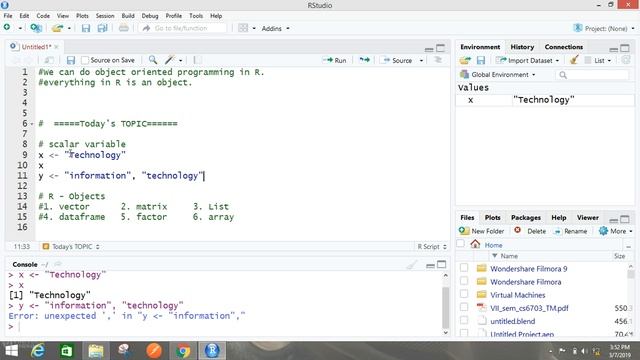Image resolution: width=640 pixels, height=360 pixels.
Task: Click the code tools magic wand icon
Action: click(x=170, y=60)
